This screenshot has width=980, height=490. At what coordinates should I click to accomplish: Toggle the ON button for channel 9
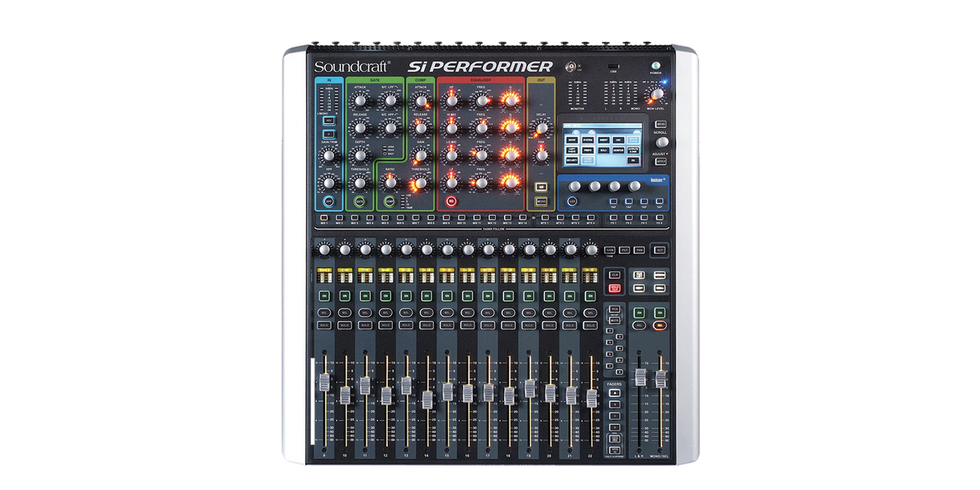(x=324, y=296)
